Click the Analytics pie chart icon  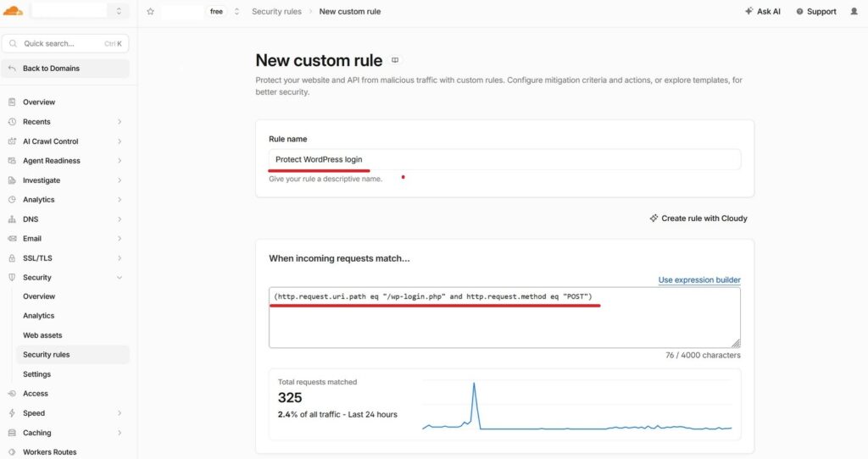pos(12,200)
